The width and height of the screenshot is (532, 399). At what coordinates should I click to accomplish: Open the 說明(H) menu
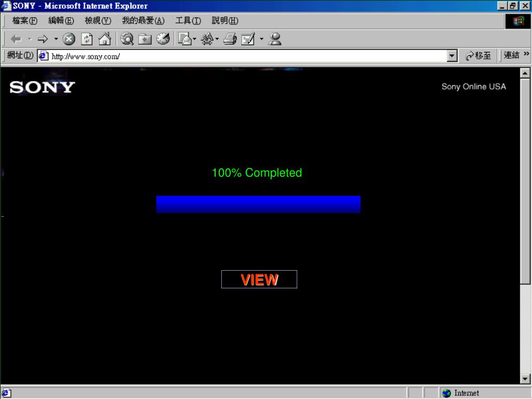[x=225, y=21]
